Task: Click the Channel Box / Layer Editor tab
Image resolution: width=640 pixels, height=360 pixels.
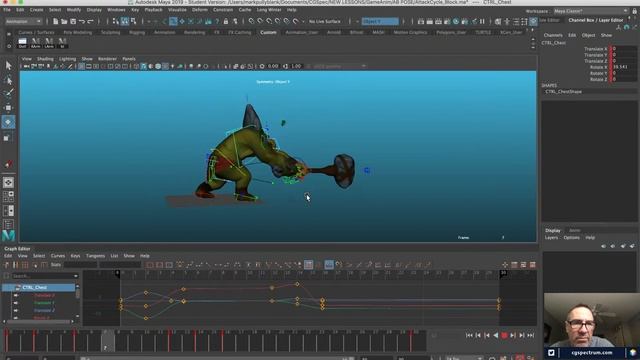Action: (x=596, y=20)
